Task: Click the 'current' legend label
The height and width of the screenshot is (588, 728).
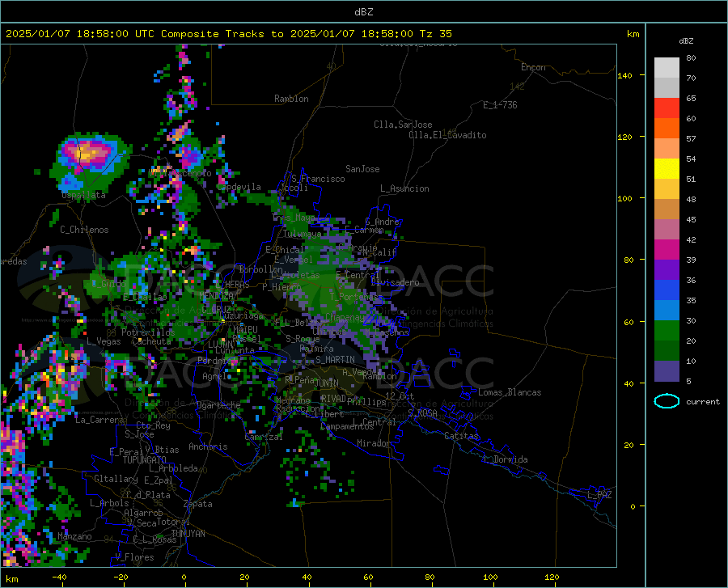Action: click(703, 401)
